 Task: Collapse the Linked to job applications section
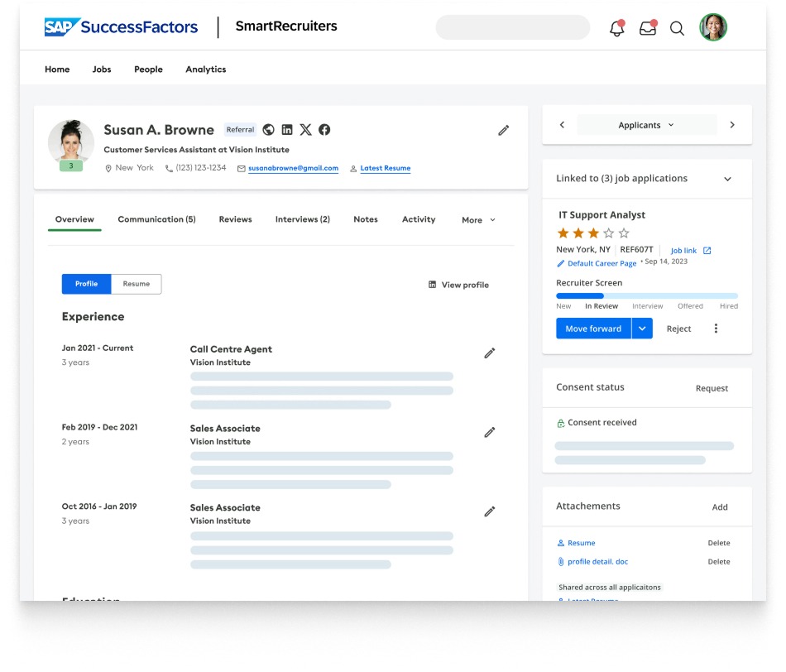click(x=727, y=178)
